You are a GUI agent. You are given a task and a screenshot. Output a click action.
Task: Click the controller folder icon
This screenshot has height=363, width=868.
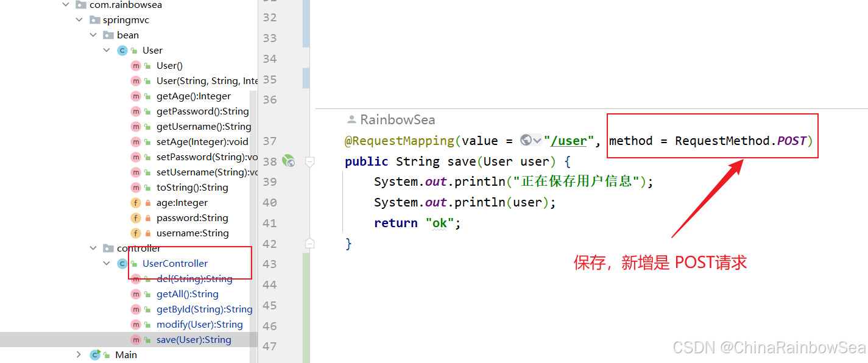108,248
